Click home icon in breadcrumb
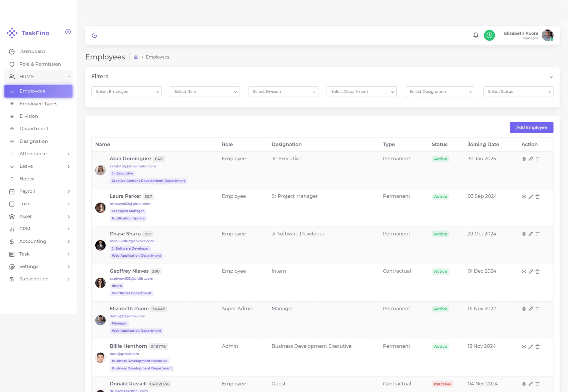Viewport: 568px width, 392px height. [136, 57]
